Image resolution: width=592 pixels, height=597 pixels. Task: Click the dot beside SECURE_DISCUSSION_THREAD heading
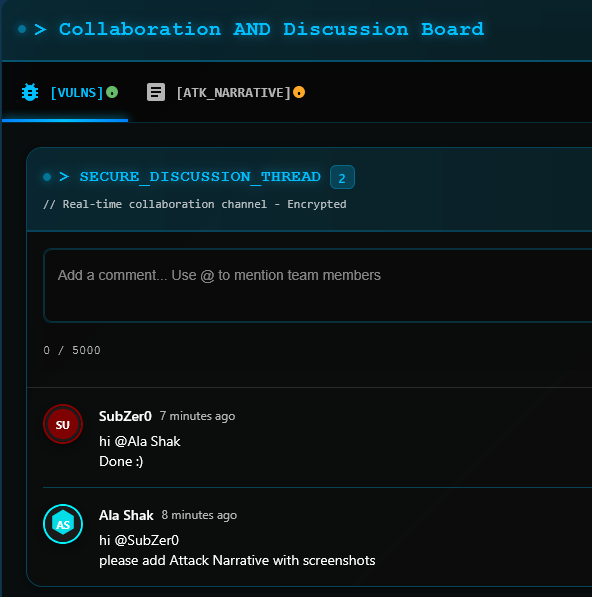(47, 177)
